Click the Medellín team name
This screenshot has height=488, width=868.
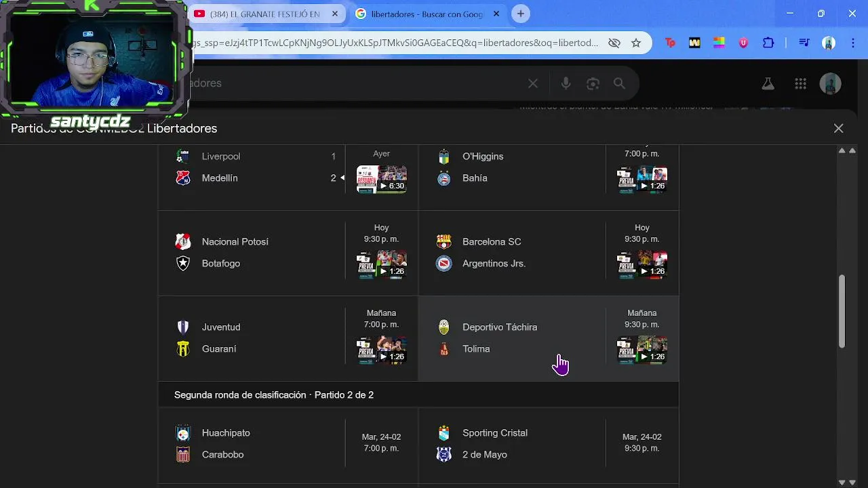click(220, 178)
